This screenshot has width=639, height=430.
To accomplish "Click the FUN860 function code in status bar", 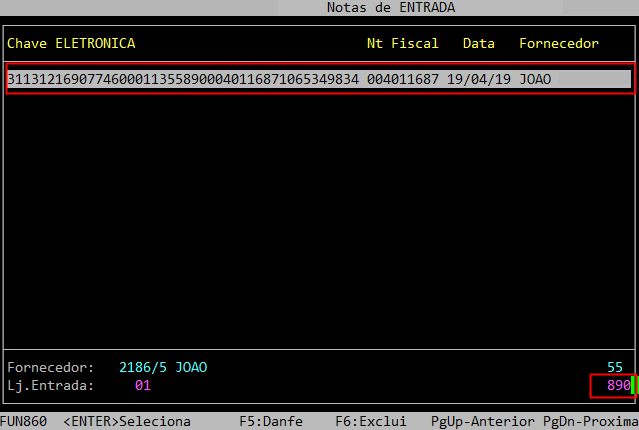I will coord(24,421).
